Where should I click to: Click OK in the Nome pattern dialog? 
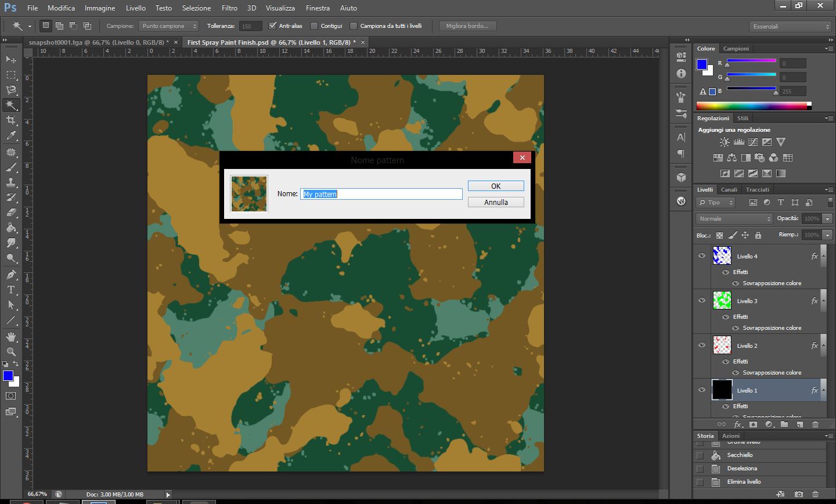[x=496, y=186]
